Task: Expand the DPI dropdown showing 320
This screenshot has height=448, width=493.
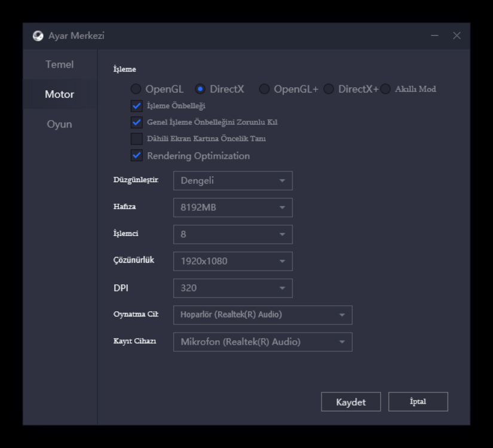Action: (233, 288)
